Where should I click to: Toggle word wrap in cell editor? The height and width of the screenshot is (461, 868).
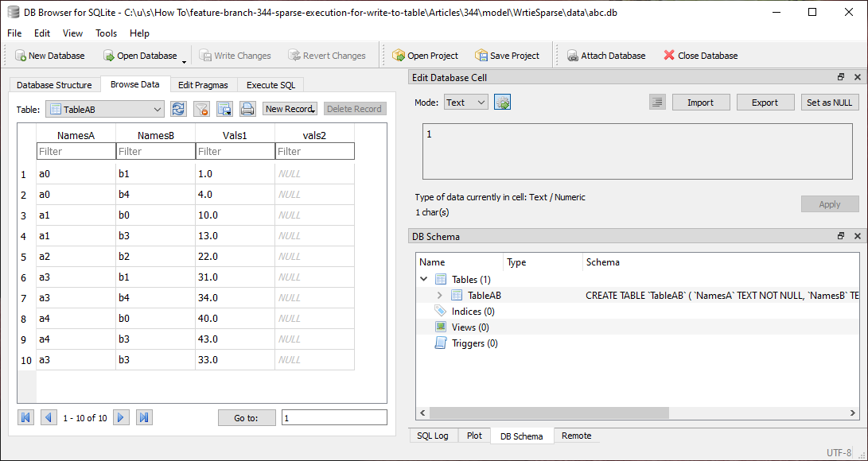pyautogui.click(x=658, y=102)
